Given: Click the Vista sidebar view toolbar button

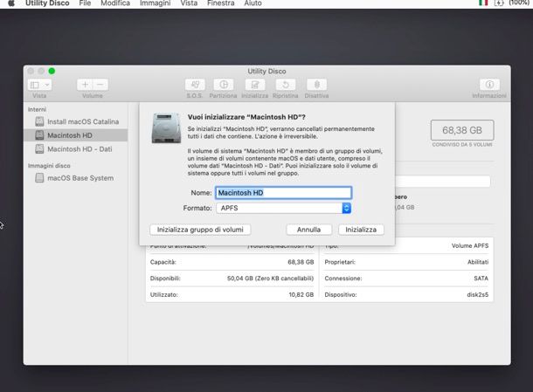Looking at the screenshot, I should (39, 85).
